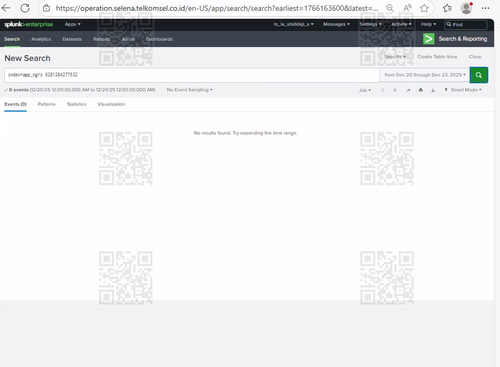The height and width of the screenshot is (367, 500).
Task: Reload the page with the refresh icon
Action: (x=25, y=8)
